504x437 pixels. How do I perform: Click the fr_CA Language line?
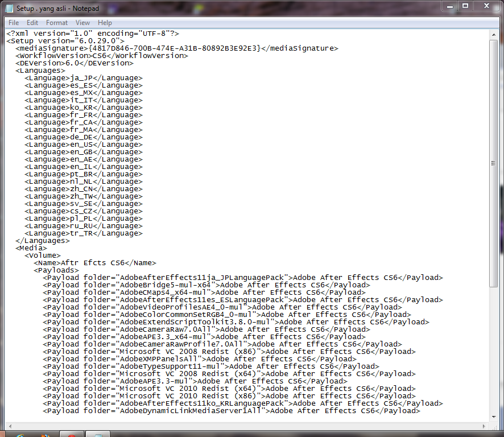point(84,122)
